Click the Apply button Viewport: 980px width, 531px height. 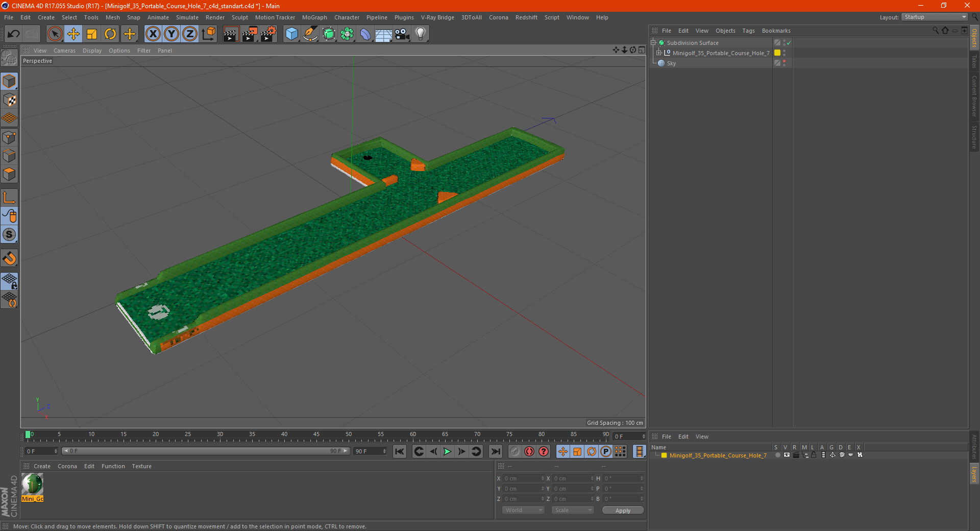tap(623, 511)
